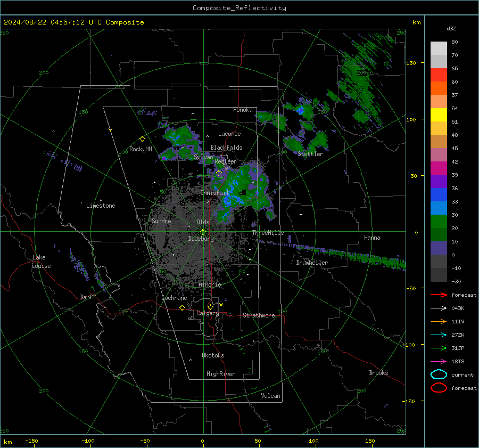Screen dimensions: 479x448
Task: Click the red forecast ellipse icon
Action: tap(439, 388)
